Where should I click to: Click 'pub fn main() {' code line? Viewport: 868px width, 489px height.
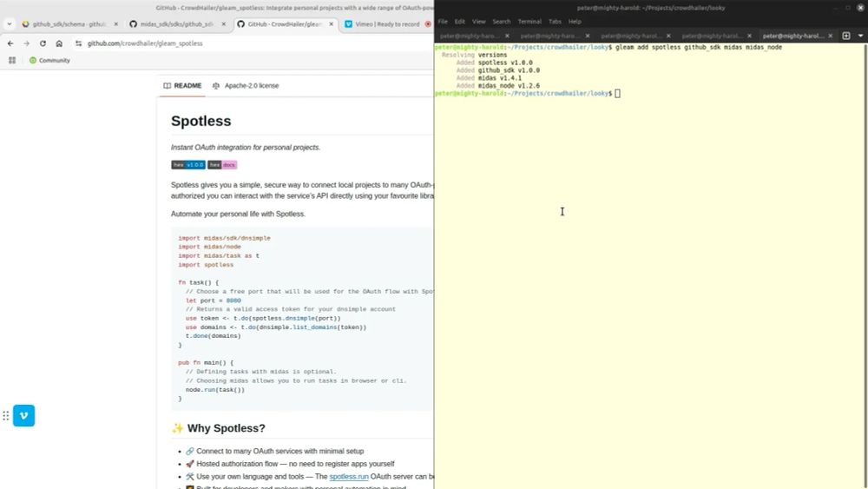(206, 363)
